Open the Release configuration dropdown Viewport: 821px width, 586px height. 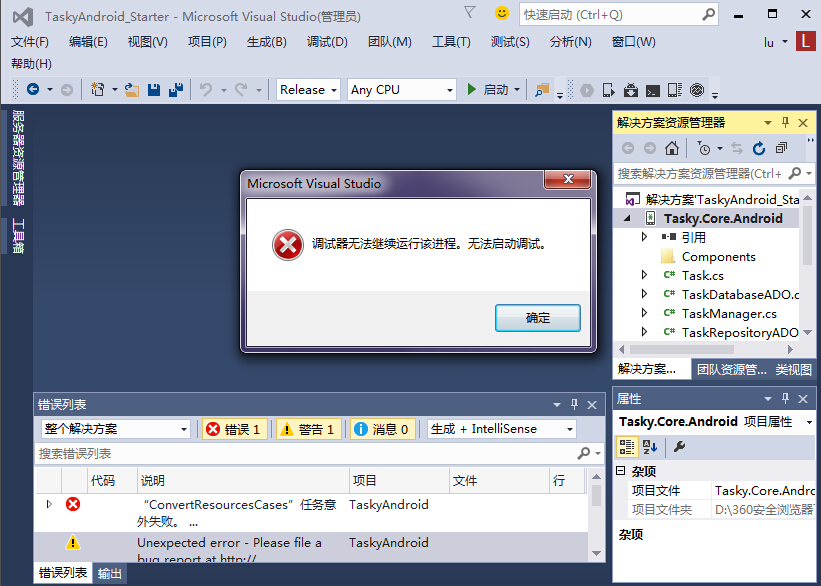pos(308,90)
